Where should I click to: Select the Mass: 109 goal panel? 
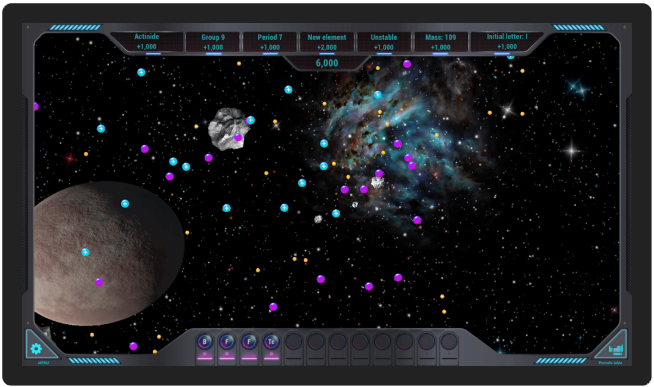[x=440, y=42]
